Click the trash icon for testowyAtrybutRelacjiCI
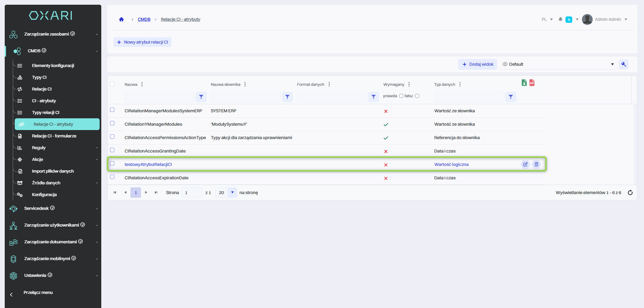The image size is (644, 308). [x=536, y=164]
